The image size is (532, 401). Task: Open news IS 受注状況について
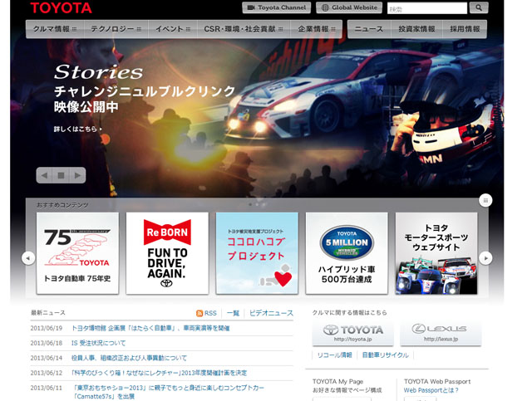98,343
